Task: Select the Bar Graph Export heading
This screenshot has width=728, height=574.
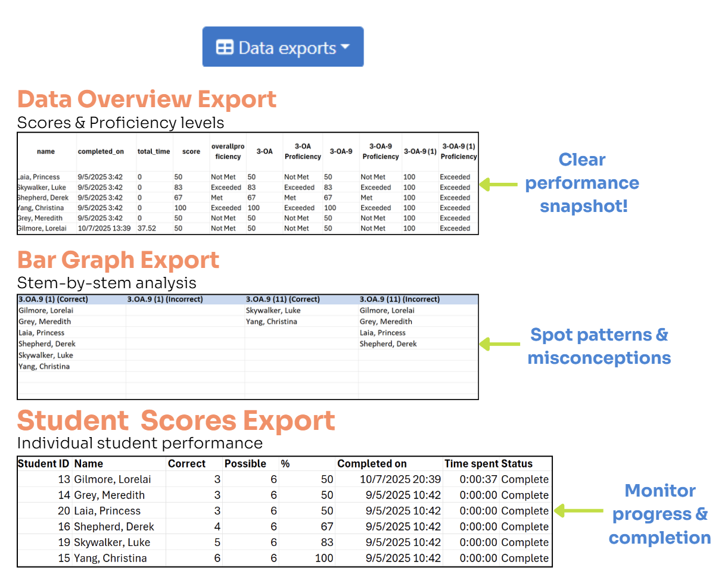Action: (x=118, y=260)
